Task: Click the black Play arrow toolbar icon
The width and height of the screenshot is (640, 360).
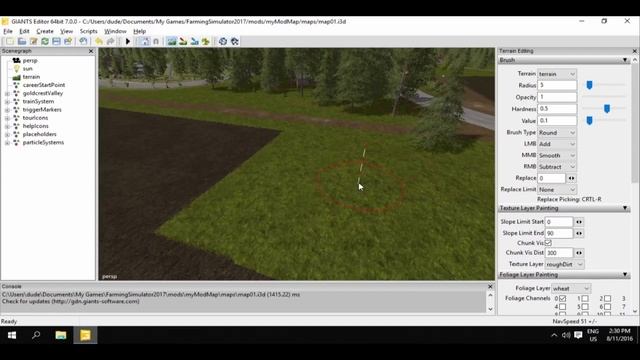Action: click(128, 41)
